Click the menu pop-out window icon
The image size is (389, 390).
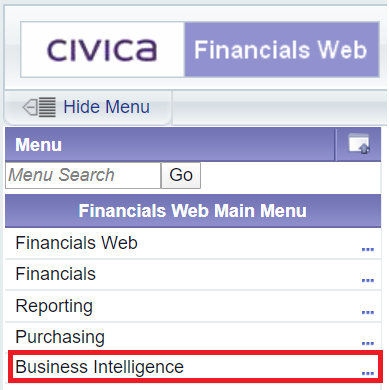pos(359,144)
